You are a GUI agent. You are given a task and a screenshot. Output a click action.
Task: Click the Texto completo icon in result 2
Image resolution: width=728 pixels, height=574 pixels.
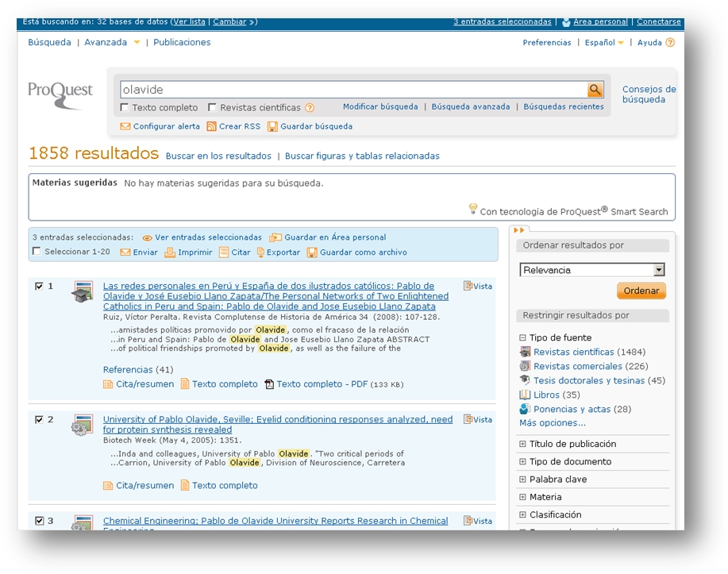185,485
